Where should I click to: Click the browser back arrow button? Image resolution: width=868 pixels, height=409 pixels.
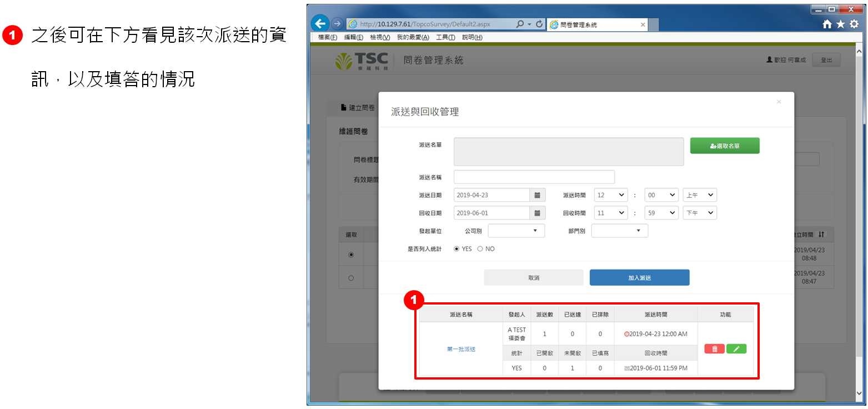[320, 24]
